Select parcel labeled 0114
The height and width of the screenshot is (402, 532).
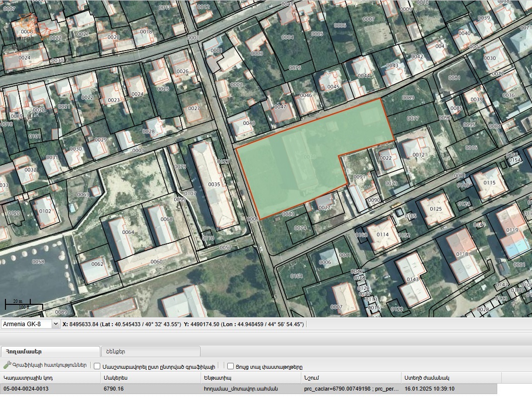click(383, 234)
